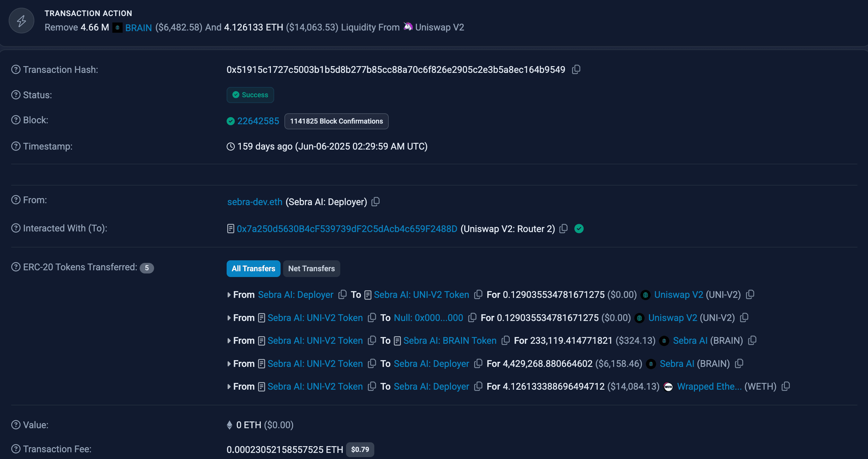Viewport: 868px width, 459px height.
Task: Switch to Net Transfers tab
Action: (312, 269)
